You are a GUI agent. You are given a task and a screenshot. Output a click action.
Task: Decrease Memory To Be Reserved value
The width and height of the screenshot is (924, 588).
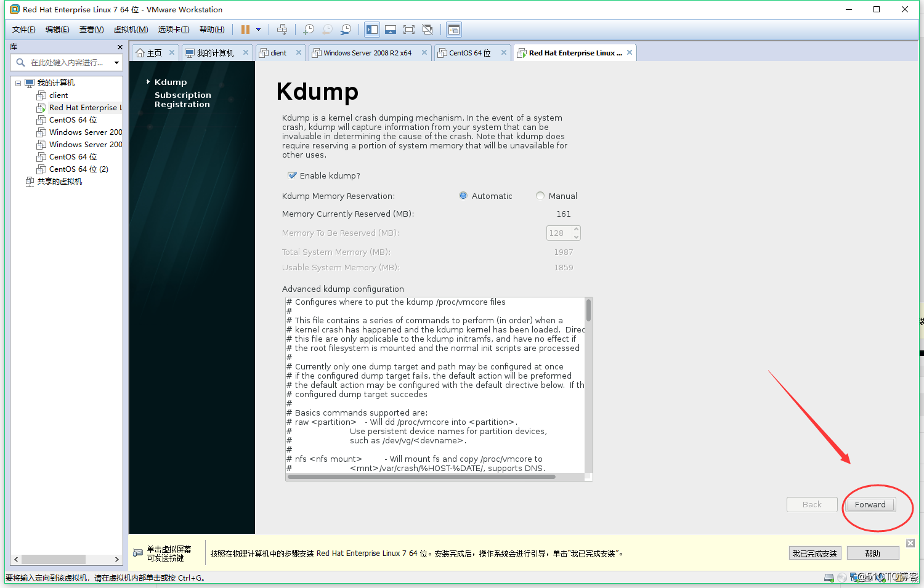pyautogui.click(x=576, y=237)
